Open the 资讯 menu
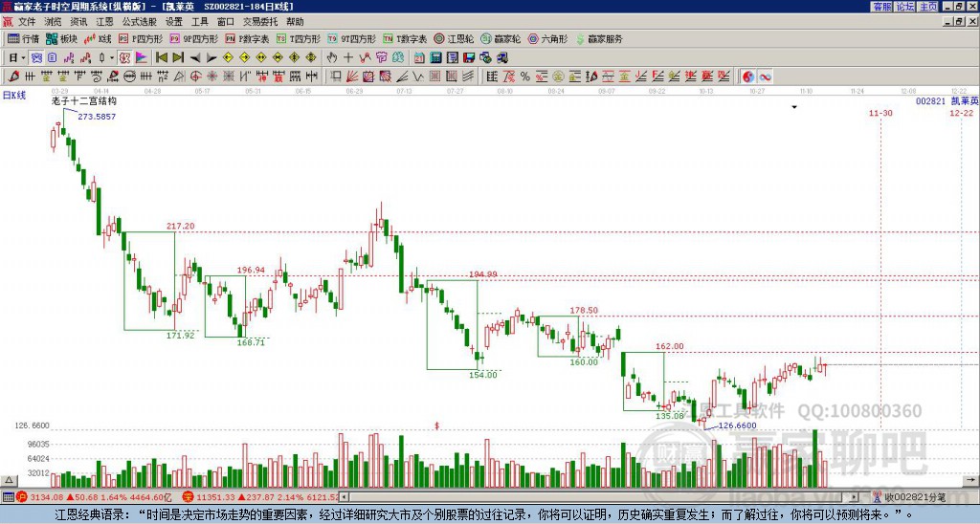The height and width of the screenshot is (524, 980). pos(78,22)
